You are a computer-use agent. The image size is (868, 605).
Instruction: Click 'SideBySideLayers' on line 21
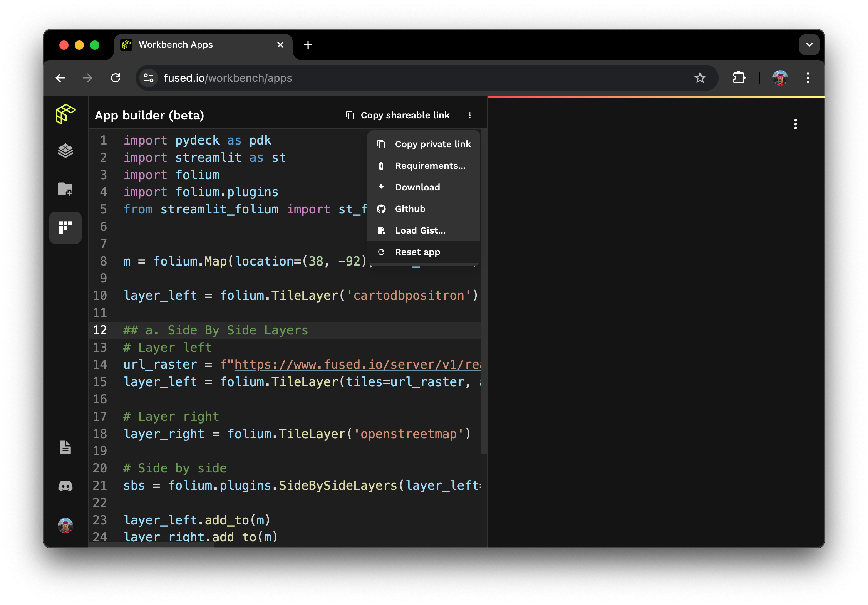click(338, 486)
